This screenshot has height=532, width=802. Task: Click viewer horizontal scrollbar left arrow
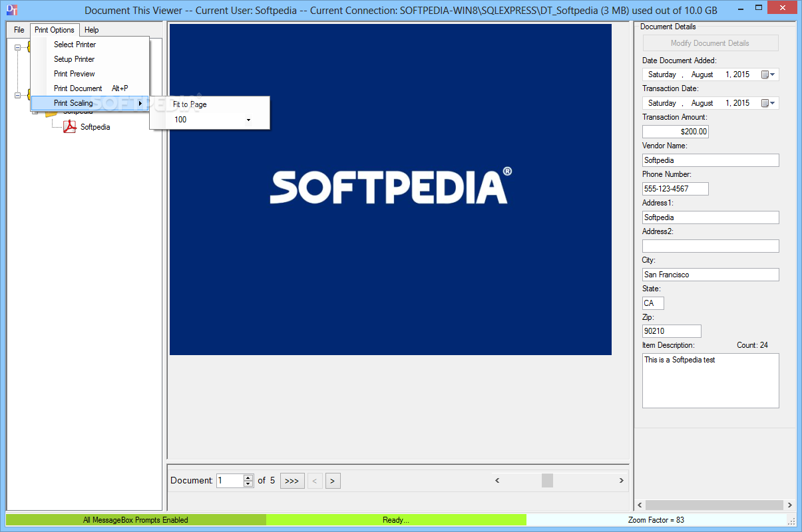point(498,480)
